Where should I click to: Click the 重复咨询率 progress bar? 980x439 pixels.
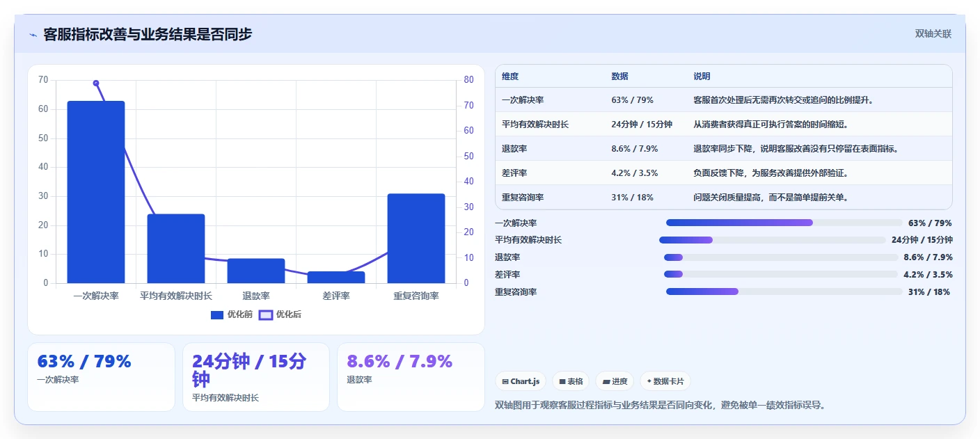(x=784, y=292)
